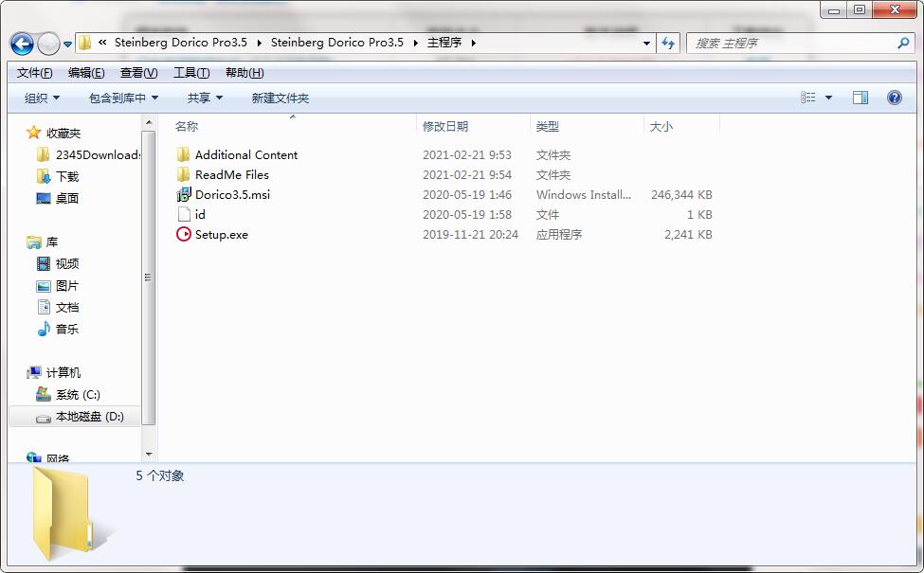This screenshot has height=573, width=924.
Task: Sort by the 类型 column header
Action: 547,126
